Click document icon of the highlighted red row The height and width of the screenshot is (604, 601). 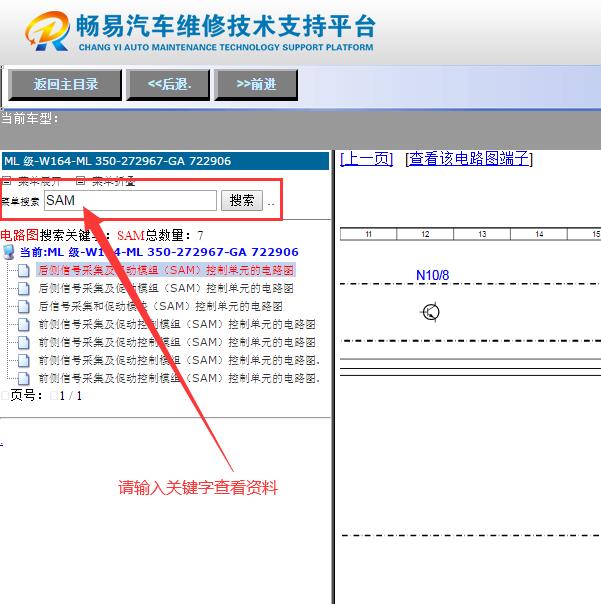click(24, 270)
